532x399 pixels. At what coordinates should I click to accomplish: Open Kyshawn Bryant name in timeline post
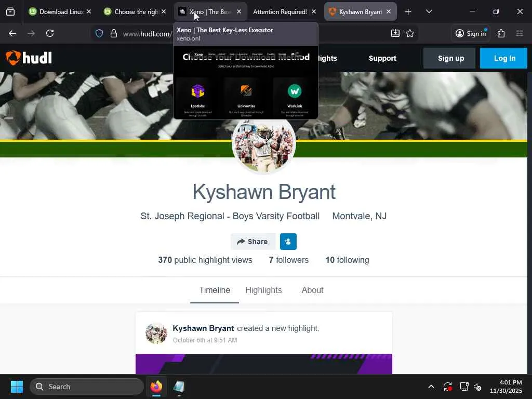[x=203, y=328]
